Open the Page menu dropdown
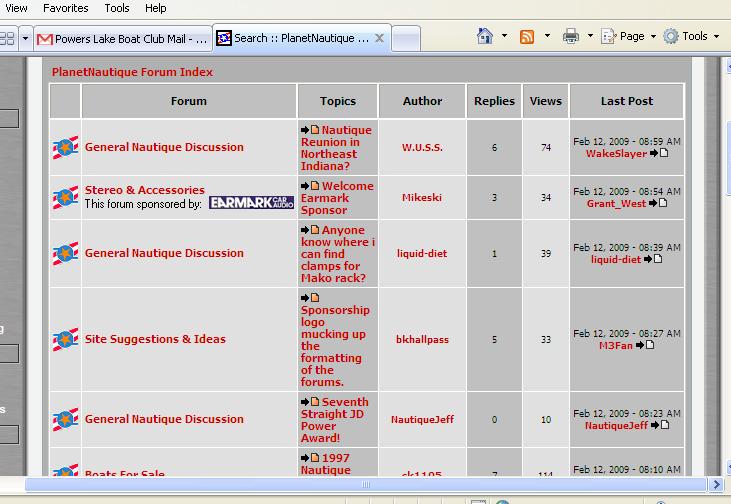 click(629, 36)
